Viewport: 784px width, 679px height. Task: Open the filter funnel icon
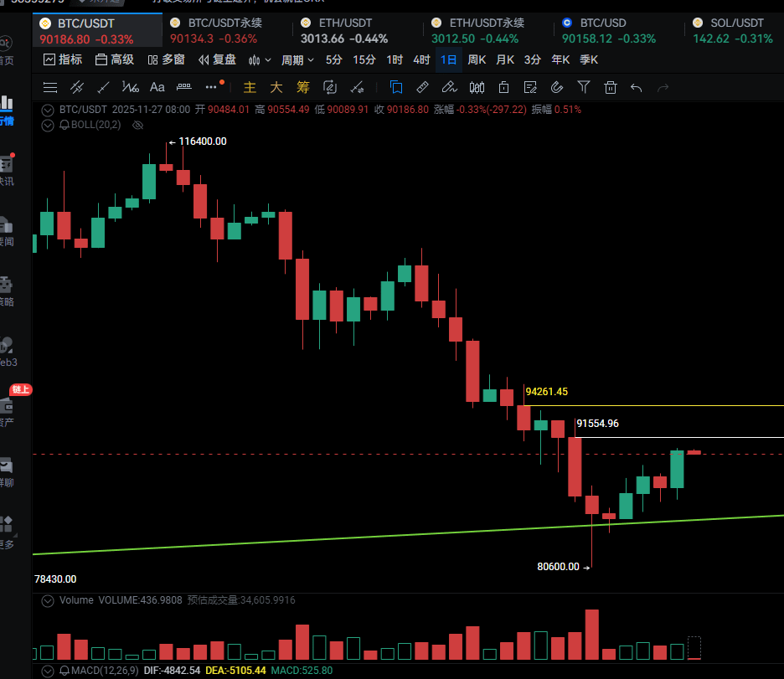tap(584, 87)
